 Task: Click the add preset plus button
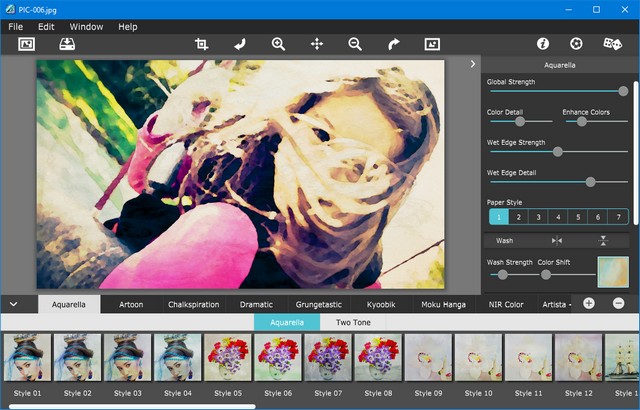tap(589, 303)
